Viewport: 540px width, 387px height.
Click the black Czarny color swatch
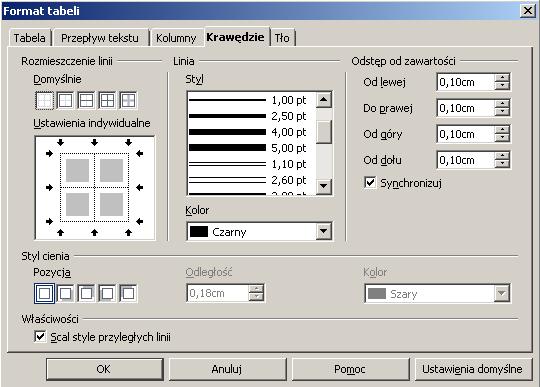[199, 232]
